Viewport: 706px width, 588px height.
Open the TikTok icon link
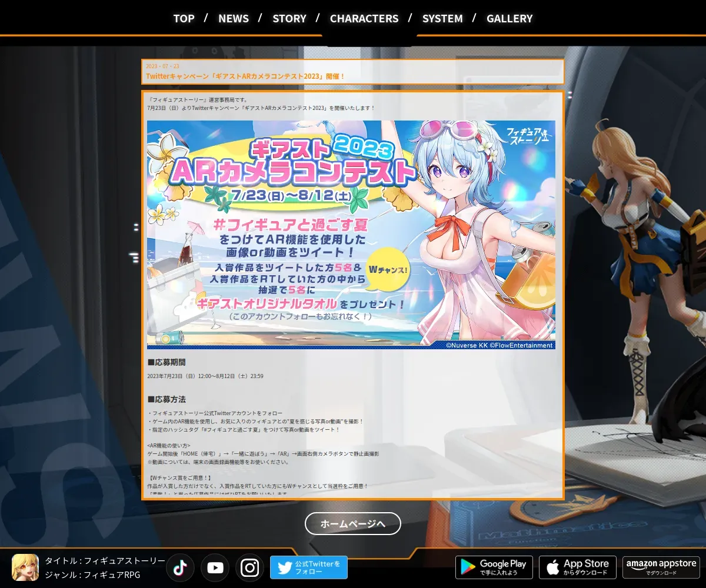180,567
